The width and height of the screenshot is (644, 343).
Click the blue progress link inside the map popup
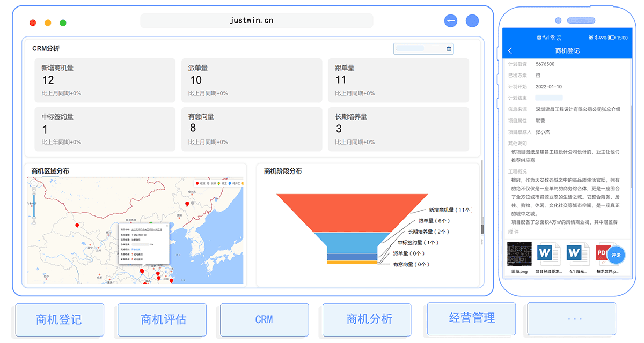[136, 249]
